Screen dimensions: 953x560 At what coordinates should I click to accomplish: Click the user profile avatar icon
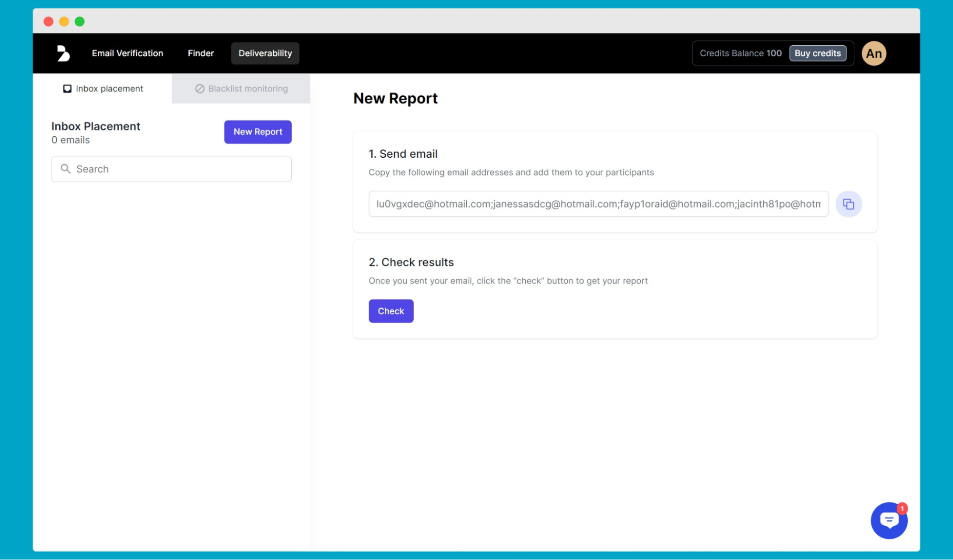click(x=874, y=53)
